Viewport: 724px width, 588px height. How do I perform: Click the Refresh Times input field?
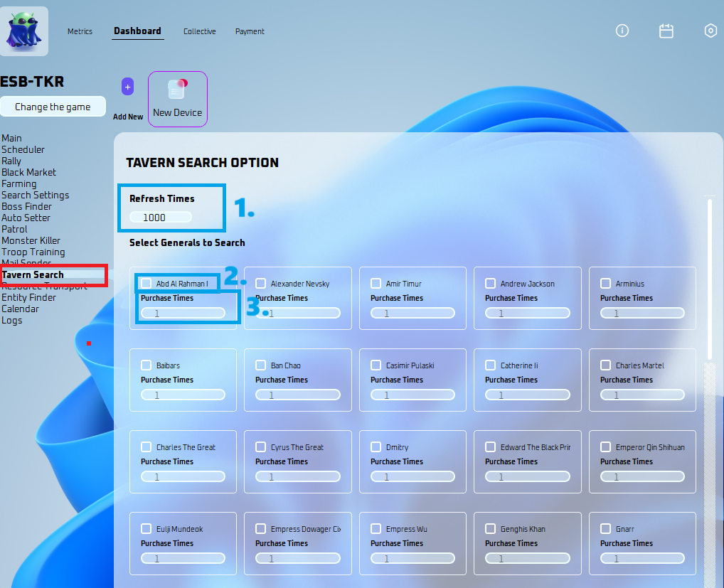(x=161, y=218)
